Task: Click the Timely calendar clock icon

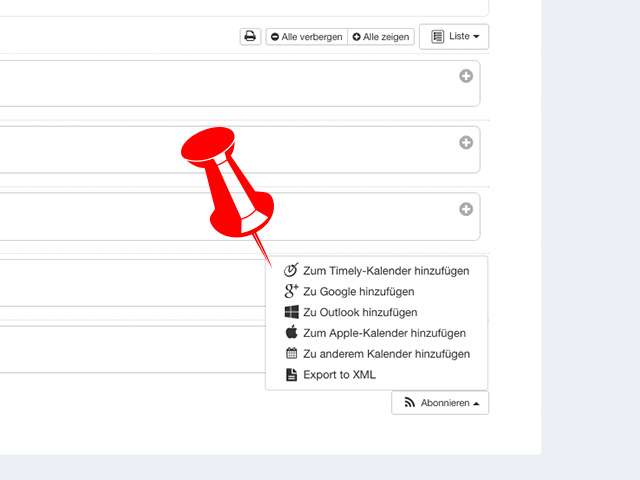Action: (x=291, y=270)
